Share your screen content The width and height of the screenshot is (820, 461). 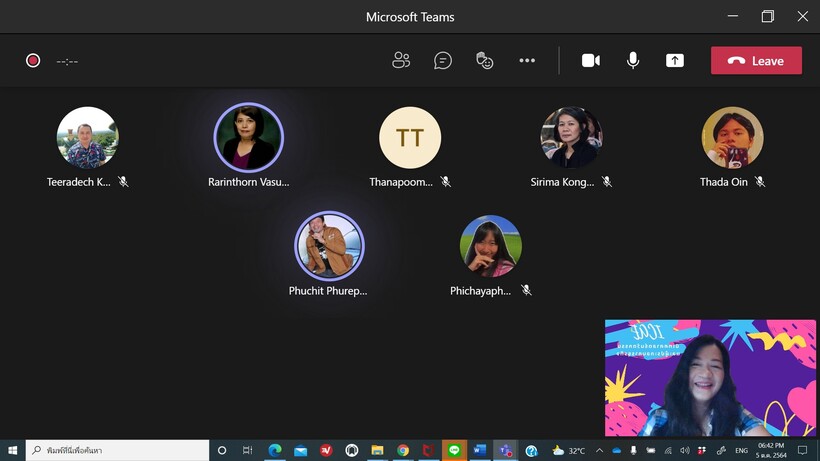coord(675,61)
